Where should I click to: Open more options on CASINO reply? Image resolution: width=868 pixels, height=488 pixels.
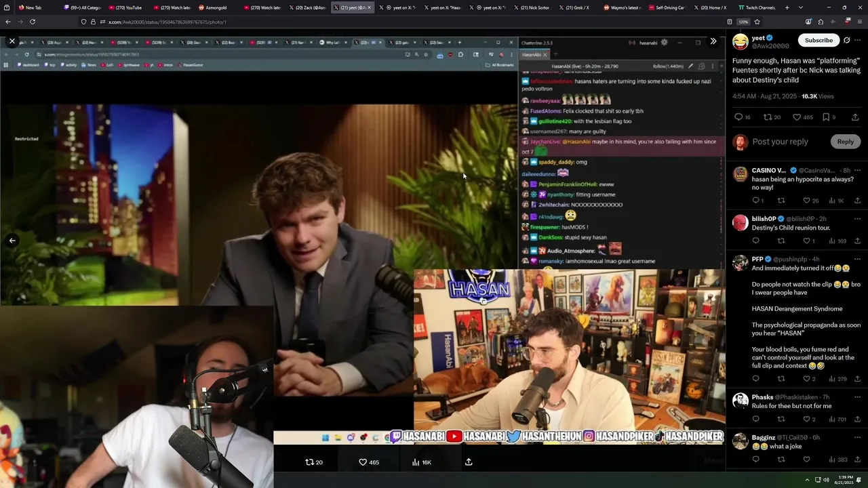click(857, 170)
